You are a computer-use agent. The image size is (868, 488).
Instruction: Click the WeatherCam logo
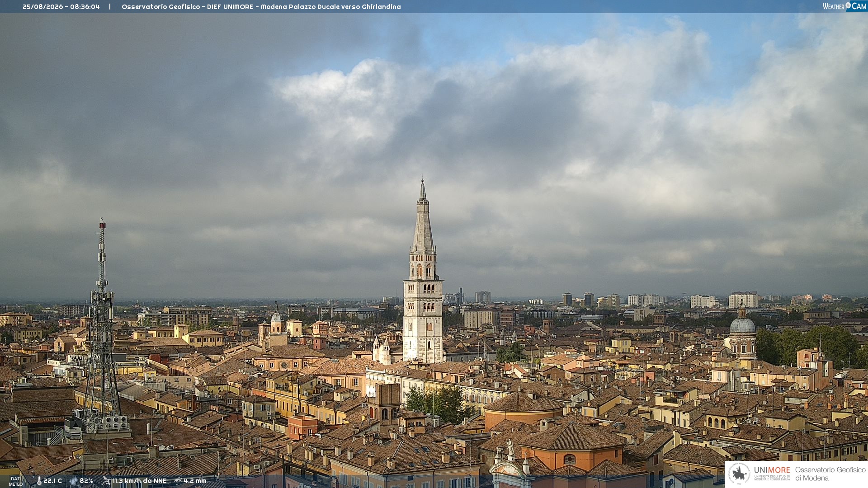[844, 6]
